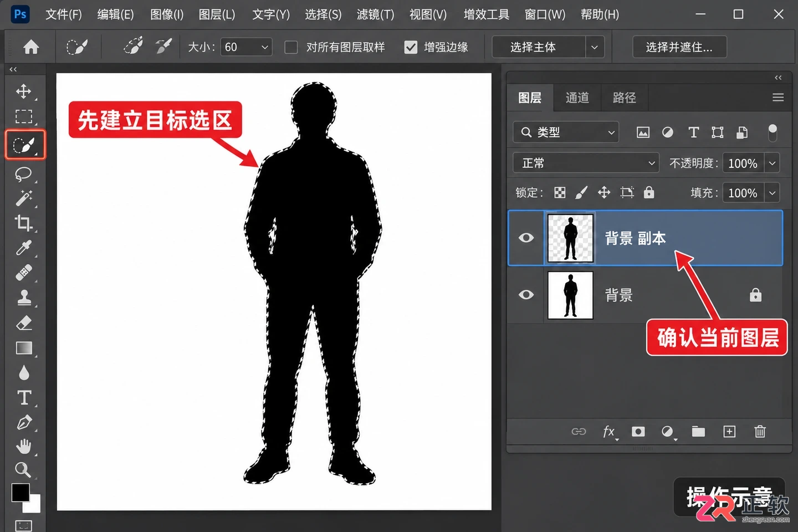Select the Blur droplet tool
This screenshot has height=532, width=798.
[x=23, y=372]
